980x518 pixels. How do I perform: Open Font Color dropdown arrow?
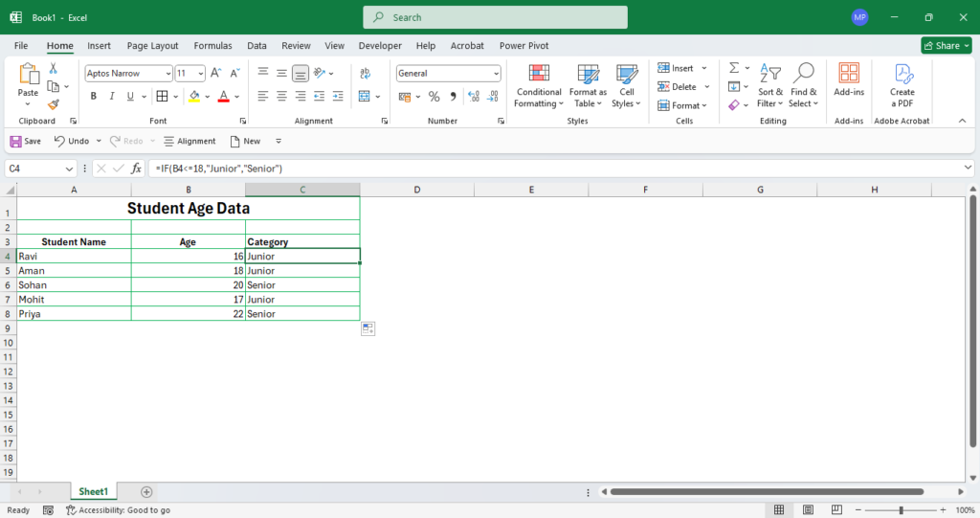(x=237, y=97)
